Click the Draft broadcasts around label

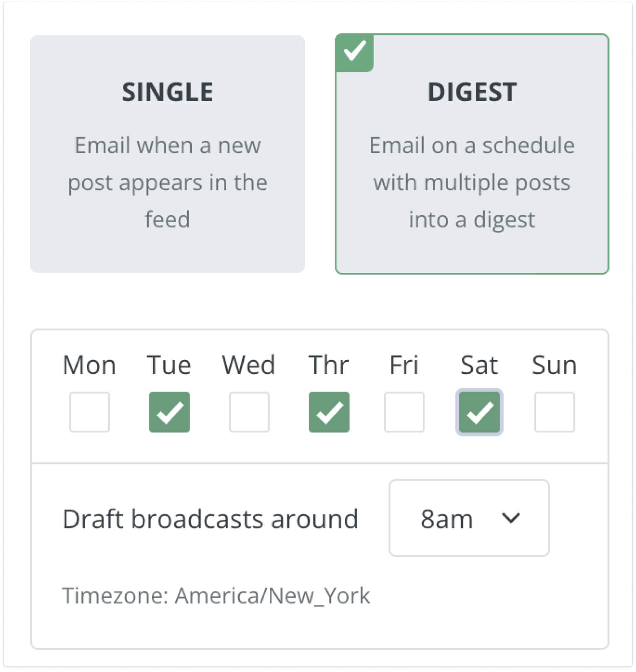(211, 518)
